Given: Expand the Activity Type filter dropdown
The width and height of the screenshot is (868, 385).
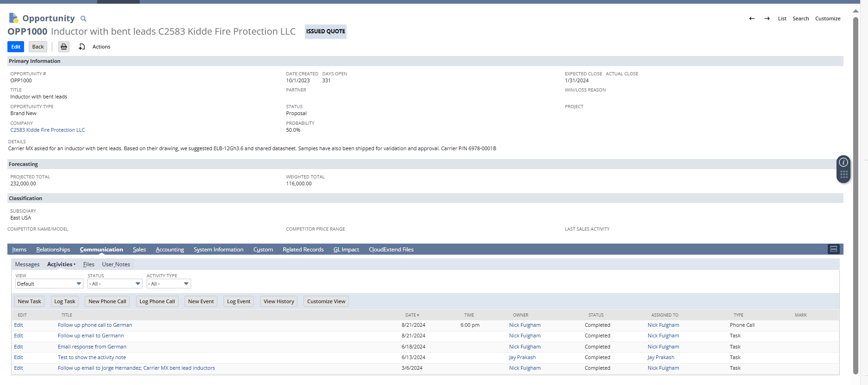Looking at the screenshot, I should pos(168,284).
